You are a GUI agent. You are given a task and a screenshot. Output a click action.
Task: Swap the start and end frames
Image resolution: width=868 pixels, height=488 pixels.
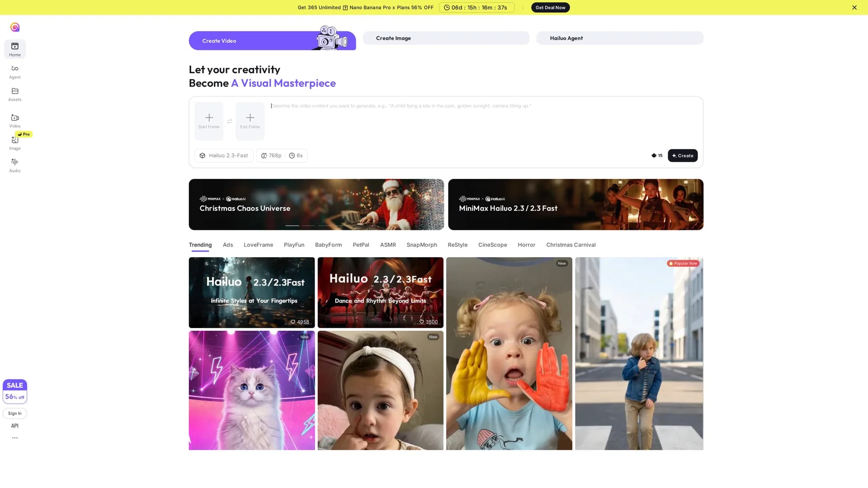[230, 121]
